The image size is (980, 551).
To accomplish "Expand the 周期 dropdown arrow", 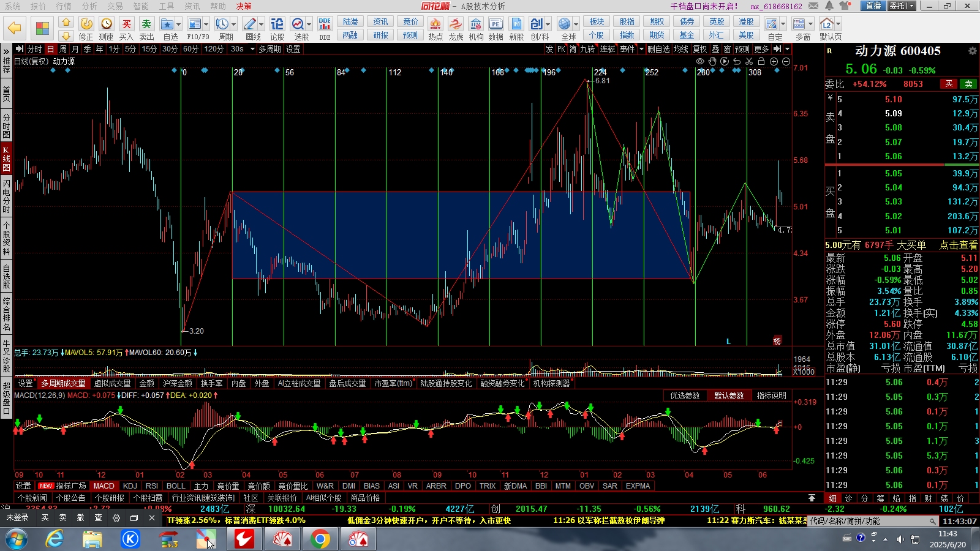I will [234, 24].
